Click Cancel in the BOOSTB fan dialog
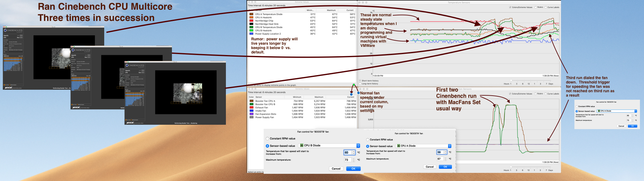 [x=336, y=168]
